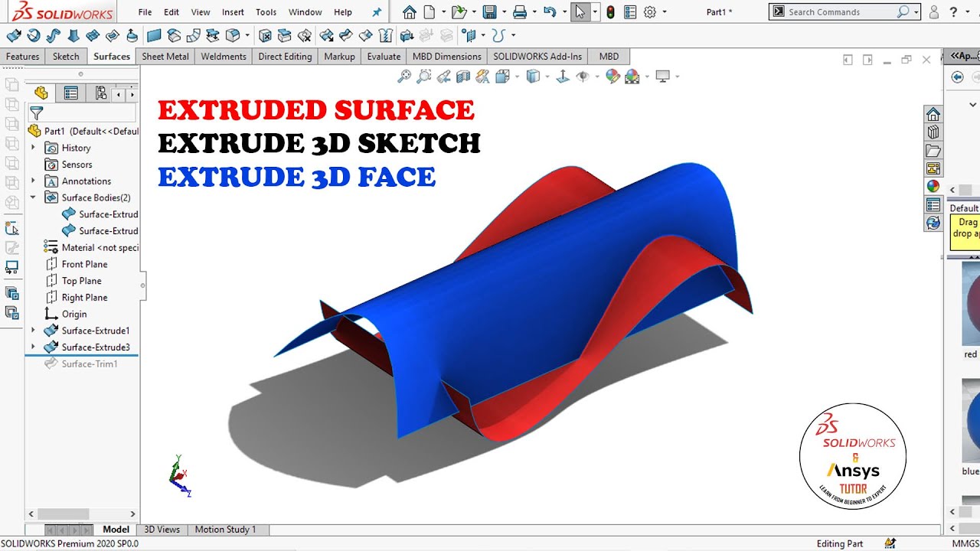Open the Options gear icon
980x551 pixels.
coord(651,11)
